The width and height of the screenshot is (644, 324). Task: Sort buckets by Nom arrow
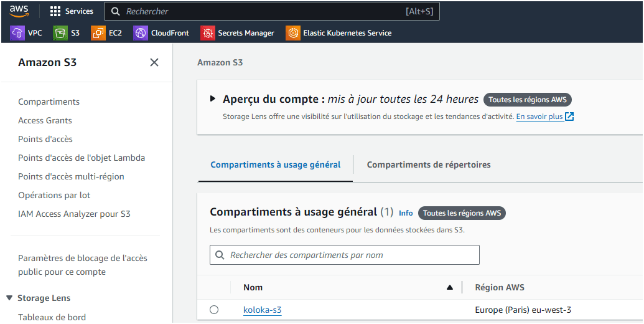coord(450,287)
